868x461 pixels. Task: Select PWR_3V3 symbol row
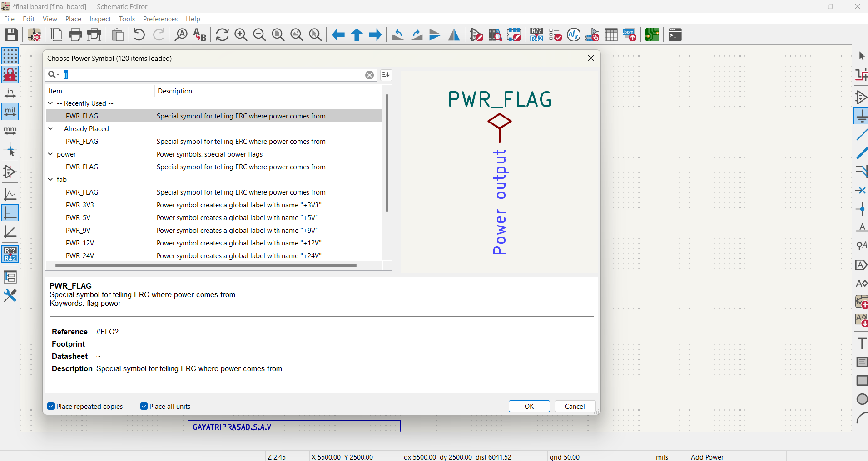tap(214, 205)
